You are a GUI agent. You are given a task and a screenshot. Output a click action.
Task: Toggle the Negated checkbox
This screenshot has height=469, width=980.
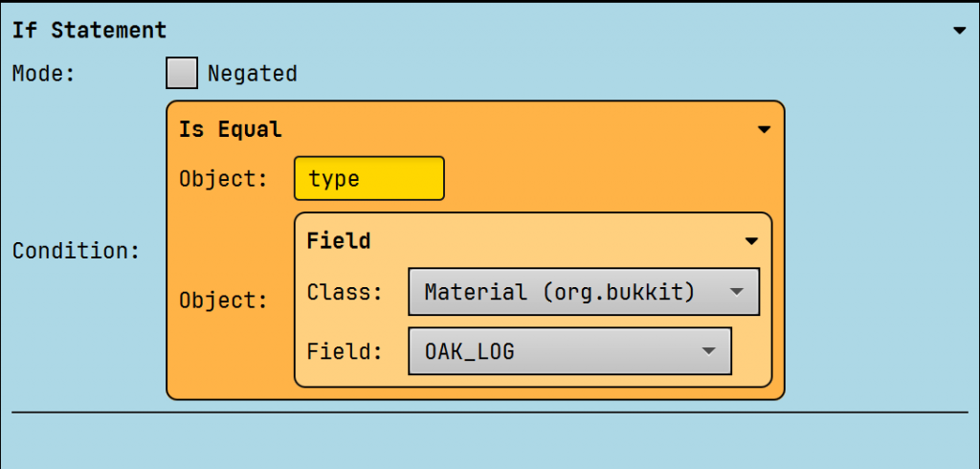point(182,73)
